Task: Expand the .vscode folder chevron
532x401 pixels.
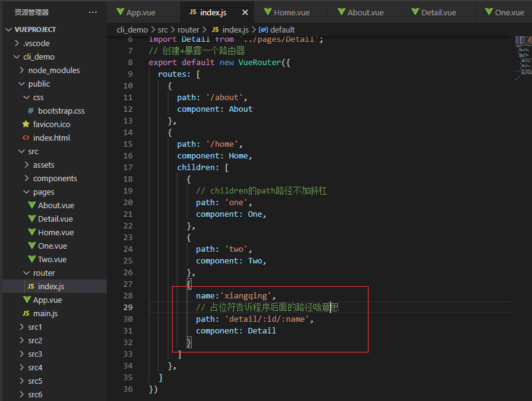Action: 17,43
